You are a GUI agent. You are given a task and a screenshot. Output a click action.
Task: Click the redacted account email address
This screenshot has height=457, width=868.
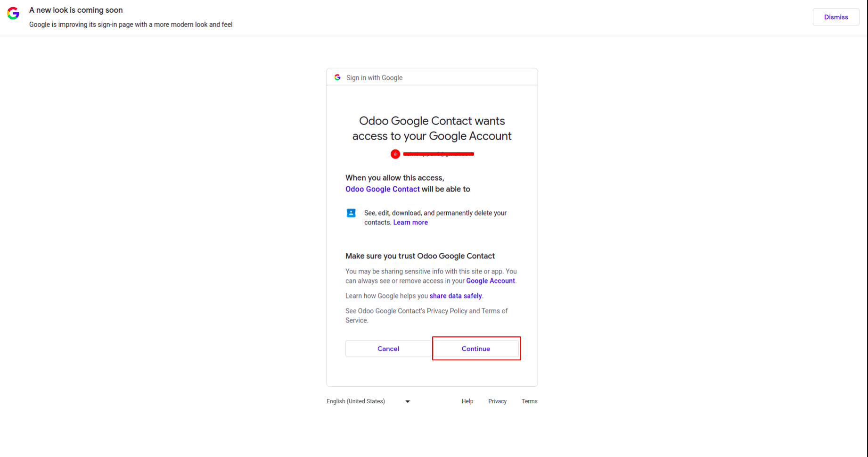point(438,154)
